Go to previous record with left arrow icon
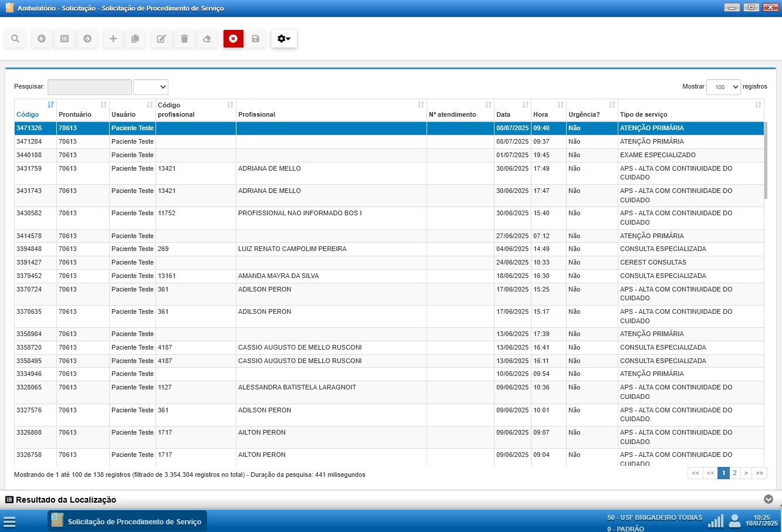 click(x=42, y=39)
